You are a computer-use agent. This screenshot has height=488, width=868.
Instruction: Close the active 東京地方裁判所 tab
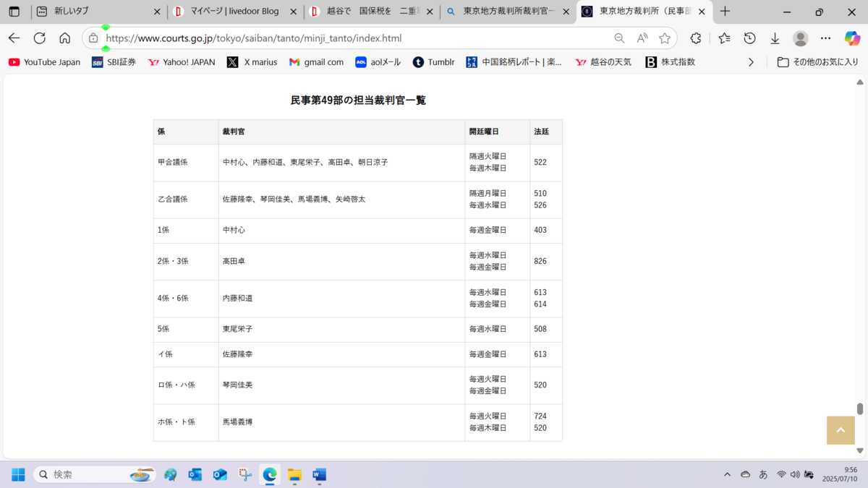click(702, 12)
